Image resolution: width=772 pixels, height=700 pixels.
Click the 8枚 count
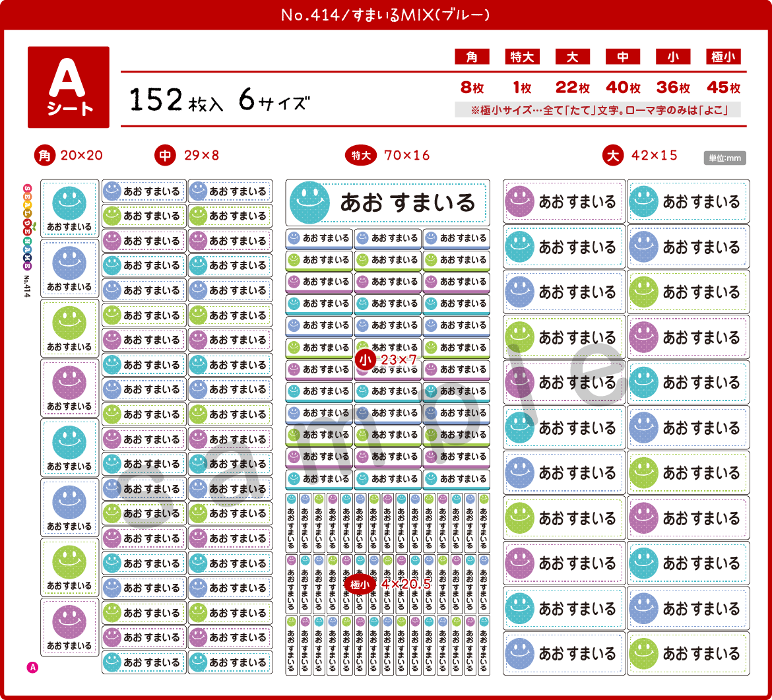[x=472, y=88]
